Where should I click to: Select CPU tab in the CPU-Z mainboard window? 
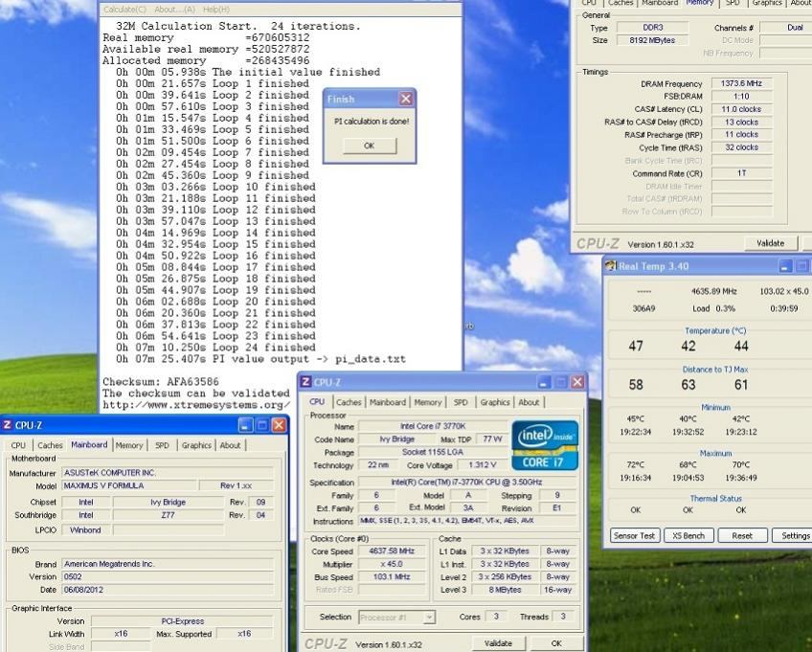pos(18,445)
